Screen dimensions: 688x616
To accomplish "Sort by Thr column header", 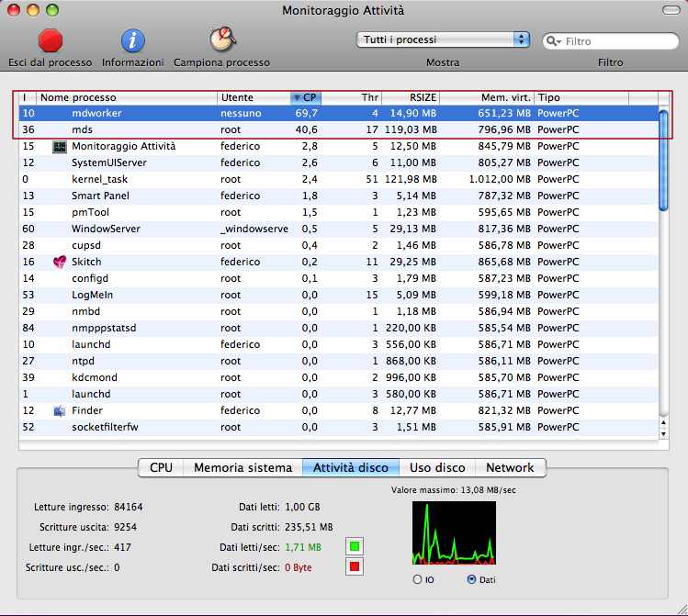I will (352, 97).
